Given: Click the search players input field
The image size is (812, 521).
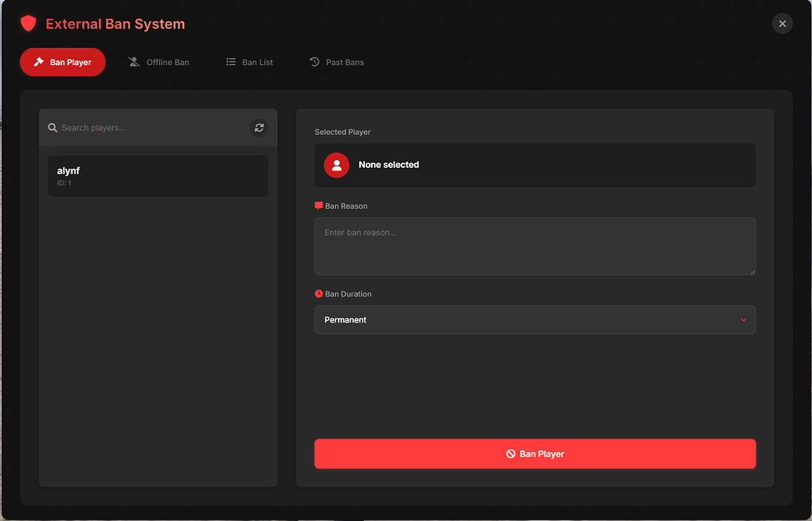Looking at the screenshot, I should click(x=141, y=127).
